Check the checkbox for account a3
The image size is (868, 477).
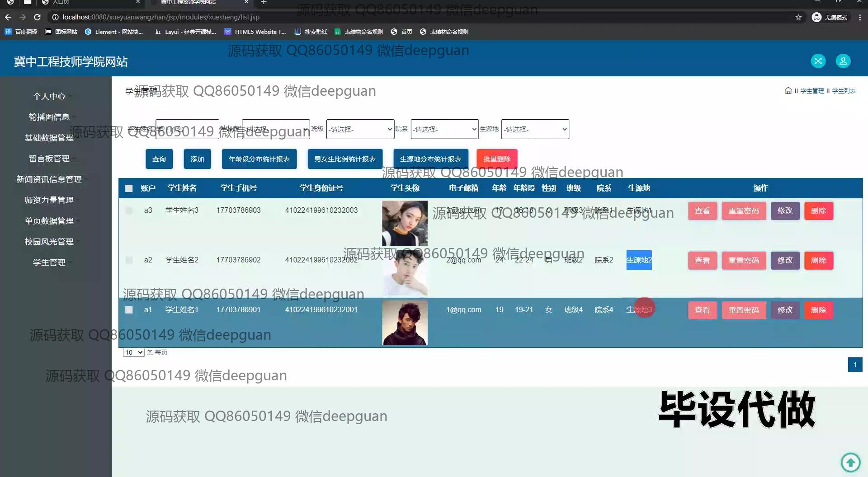tap(129, 210)
